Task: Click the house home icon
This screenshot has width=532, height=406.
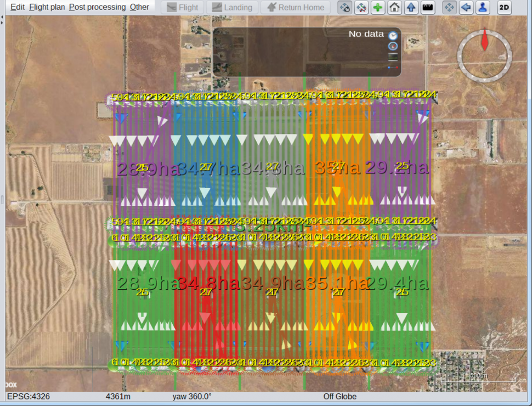Action: tap(394, 8)
